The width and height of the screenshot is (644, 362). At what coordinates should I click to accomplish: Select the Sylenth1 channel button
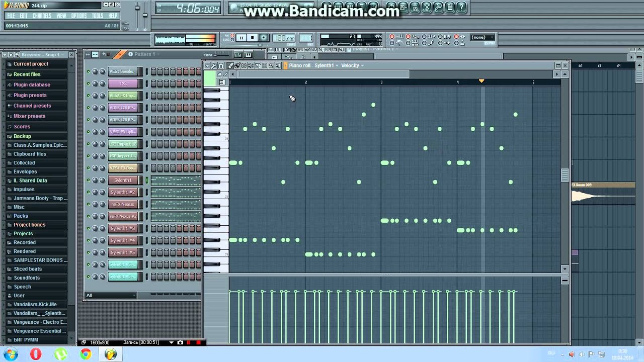123,180
